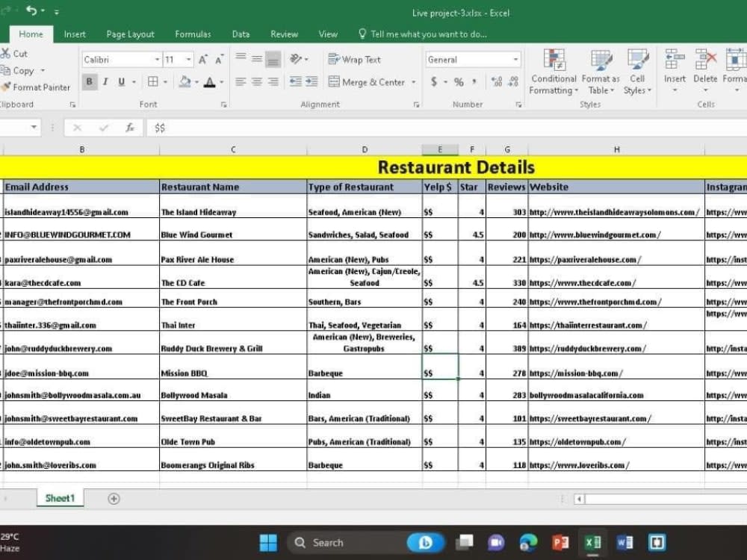The image size is (747, 560).
Task: Open PowerPoint from the taskbar
Action: coord(560,542)
